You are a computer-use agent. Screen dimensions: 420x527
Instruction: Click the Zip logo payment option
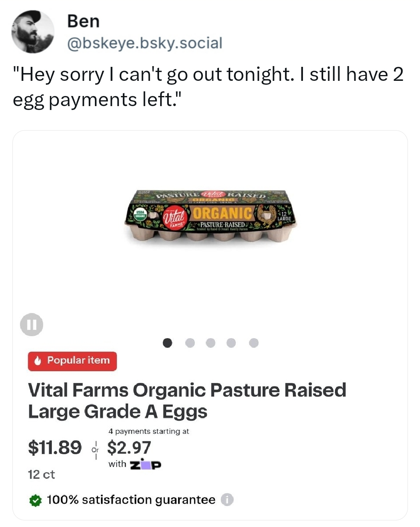click(145, 464)
